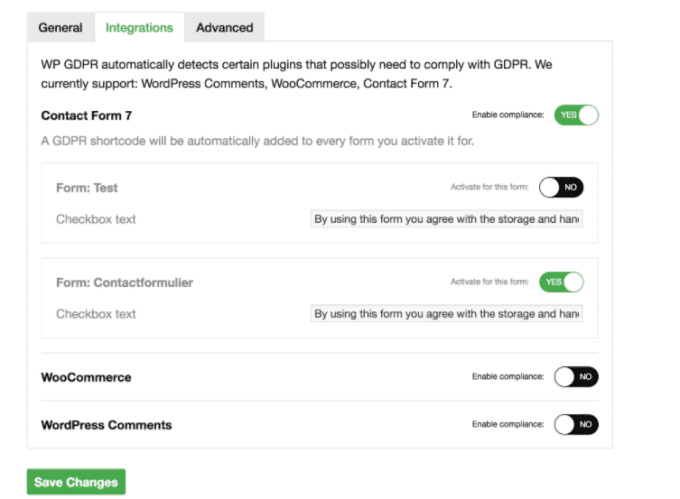Image resolution: width=680 pixels, height=499 pixels.
Task: Focus Contactformulier checkbox text input
Action: click(447, 314)
